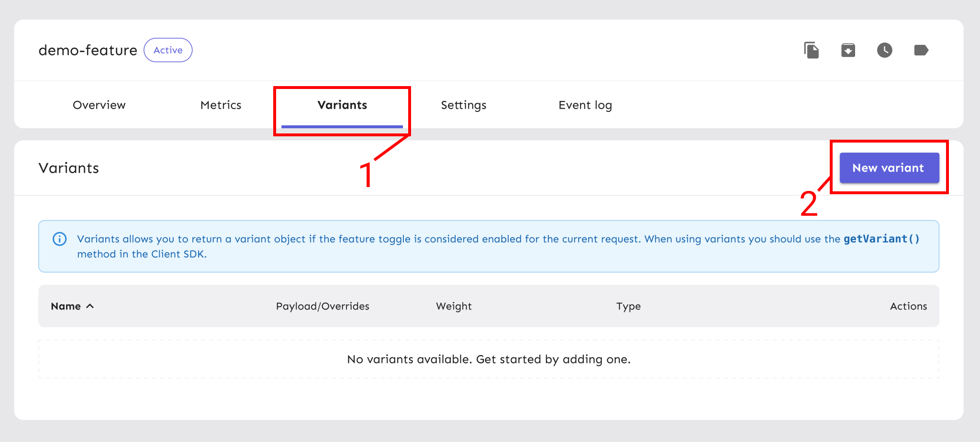980x442 pixels.
Task: Switch to the Metrics tab
Action: point(221,105)
